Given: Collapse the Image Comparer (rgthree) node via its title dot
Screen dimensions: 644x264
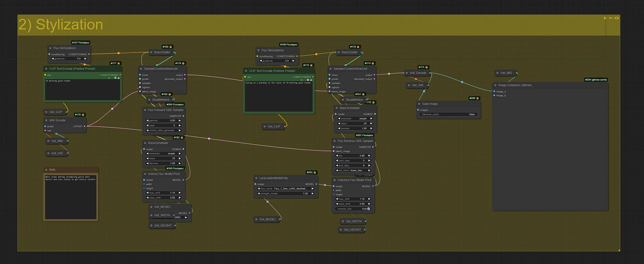Looking at the screenshot, I should coord(495,85).
